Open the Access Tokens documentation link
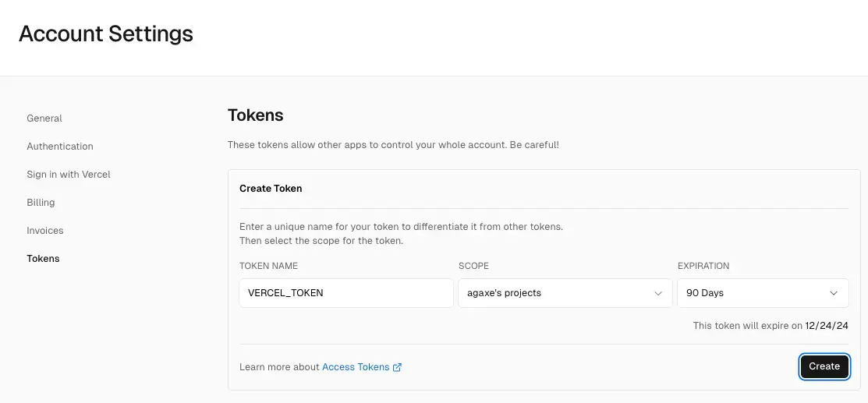The image size is (868, 403). click(356, 367)
